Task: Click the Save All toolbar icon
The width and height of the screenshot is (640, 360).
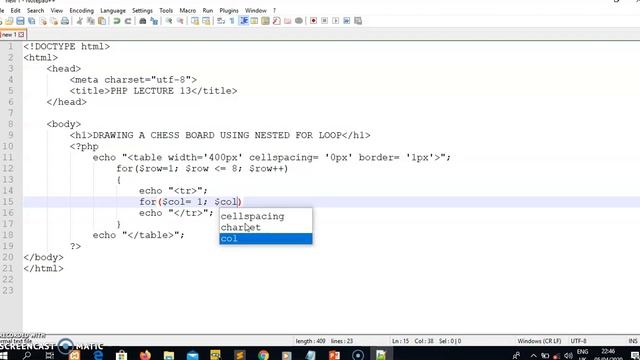Action: pyautogui.click(x=31, y=21)
